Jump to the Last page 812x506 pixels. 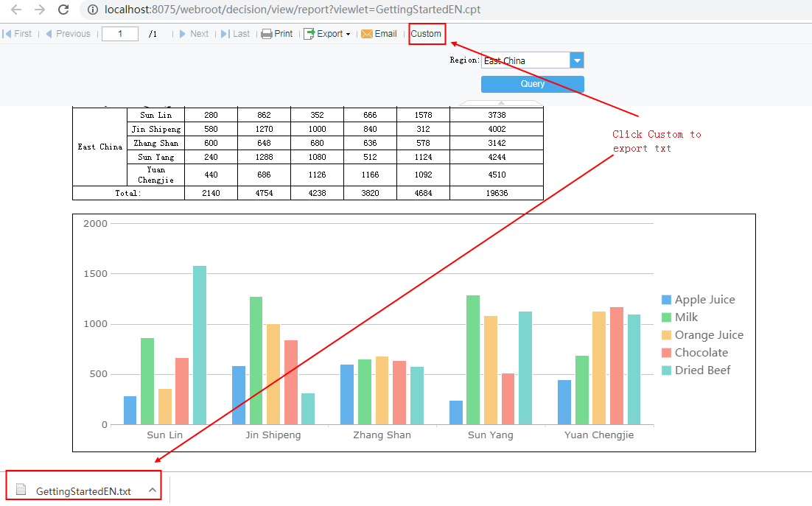[x=234, y=33]
